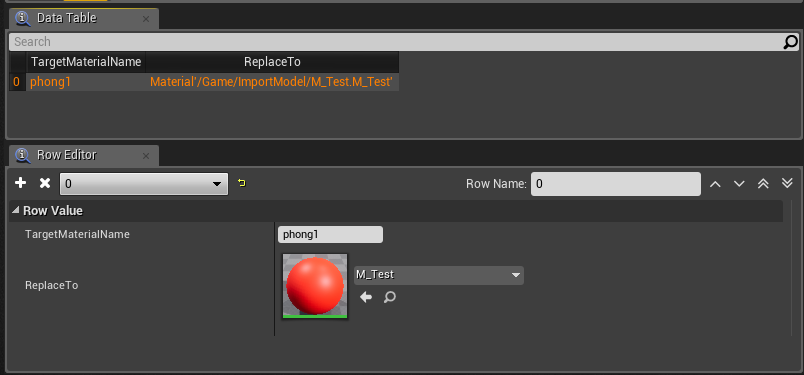Click the ReplaceTo property label

click(x=52, y=285)
